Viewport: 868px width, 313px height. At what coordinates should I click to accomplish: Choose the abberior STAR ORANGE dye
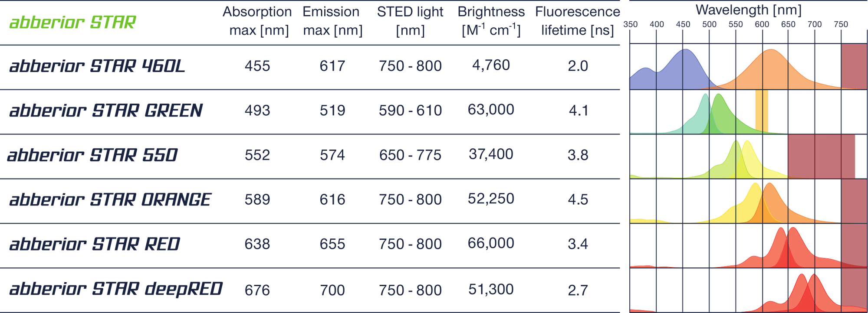pos(110,200)
